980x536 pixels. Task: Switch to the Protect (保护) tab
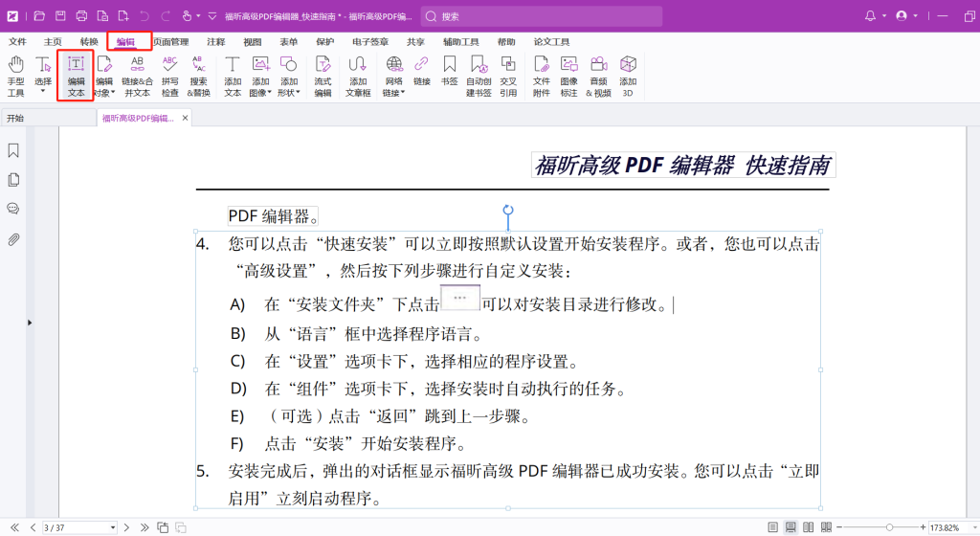325,42
